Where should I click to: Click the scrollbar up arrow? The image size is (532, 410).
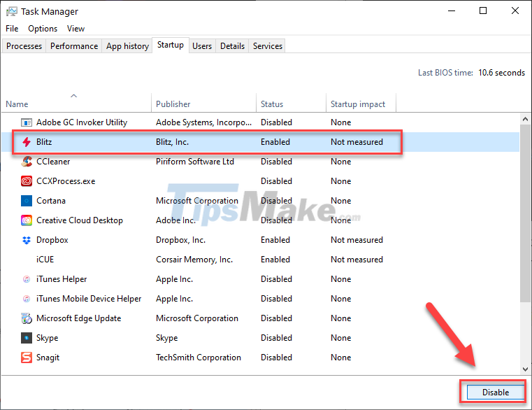(x=525, y=119)
